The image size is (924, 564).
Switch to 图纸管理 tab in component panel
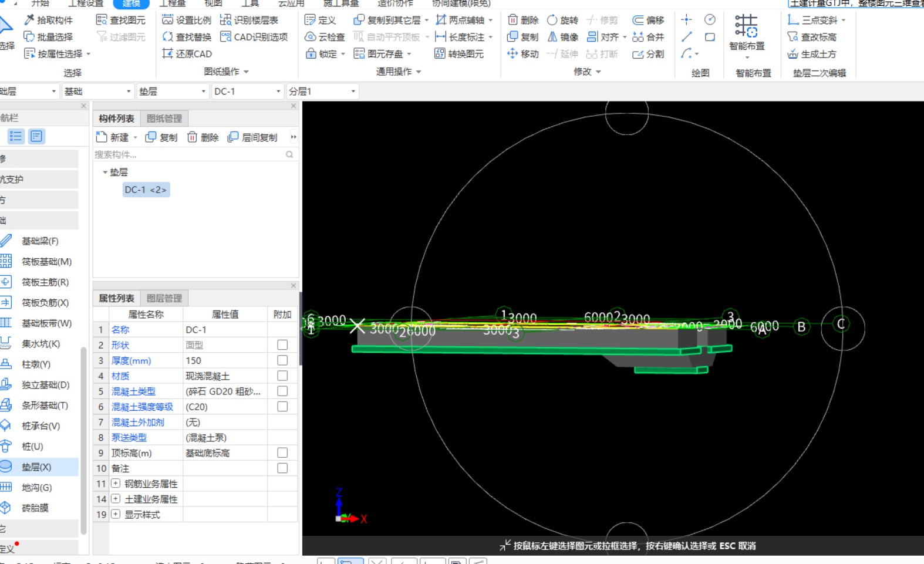click(x=164, y=119)
